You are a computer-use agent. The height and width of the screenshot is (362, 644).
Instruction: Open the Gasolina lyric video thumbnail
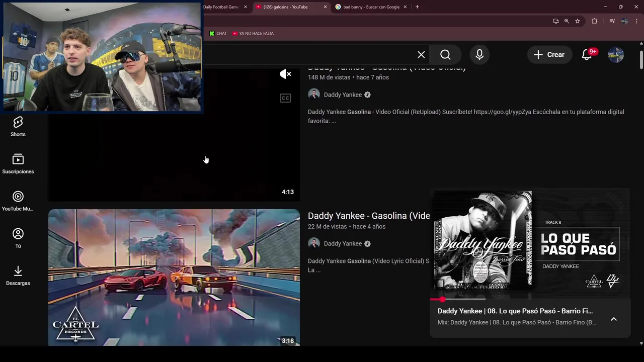point(174,278)
